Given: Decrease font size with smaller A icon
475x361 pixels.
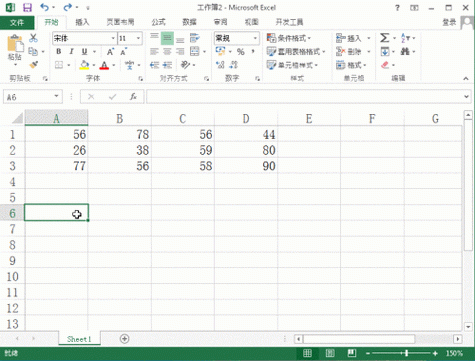Looking at the screenshot, I should pos(123,52).
